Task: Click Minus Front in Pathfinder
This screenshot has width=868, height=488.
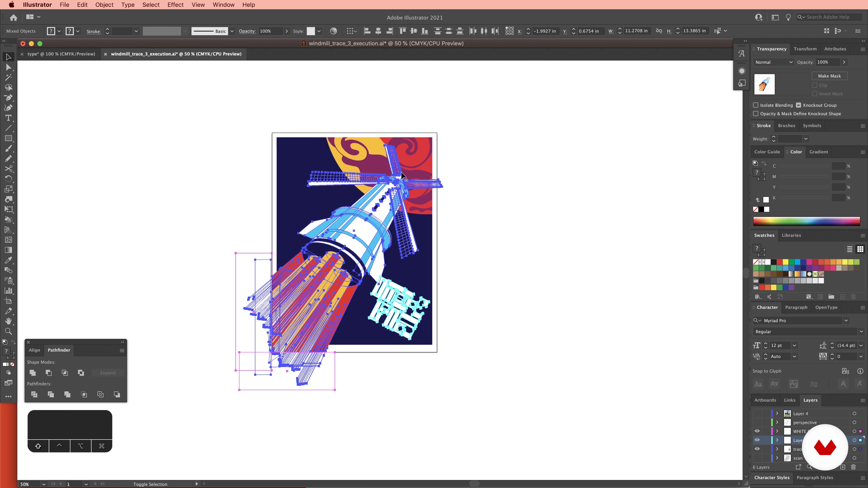Action: [49, 373]
